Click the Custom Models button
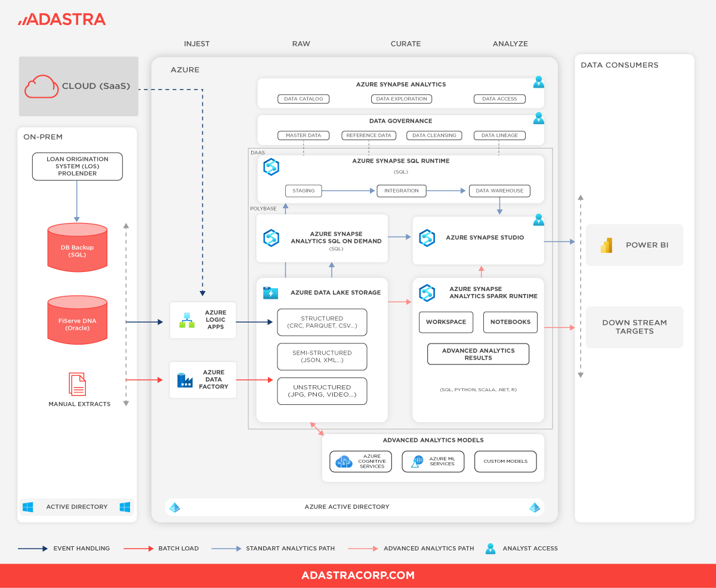The image size is (716, 588). click(x=505, y=460)
